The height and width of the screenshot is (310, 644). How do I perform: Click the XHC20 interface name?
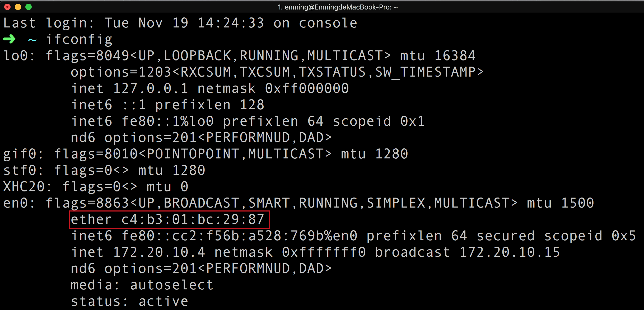[x=24, y=187]
